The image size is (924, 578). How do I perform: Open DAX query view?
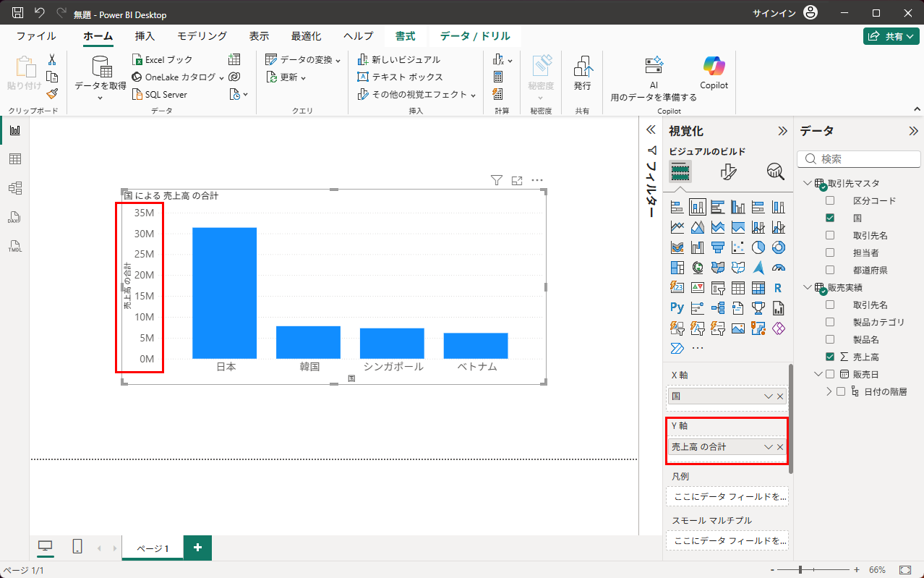coord(14,217)
